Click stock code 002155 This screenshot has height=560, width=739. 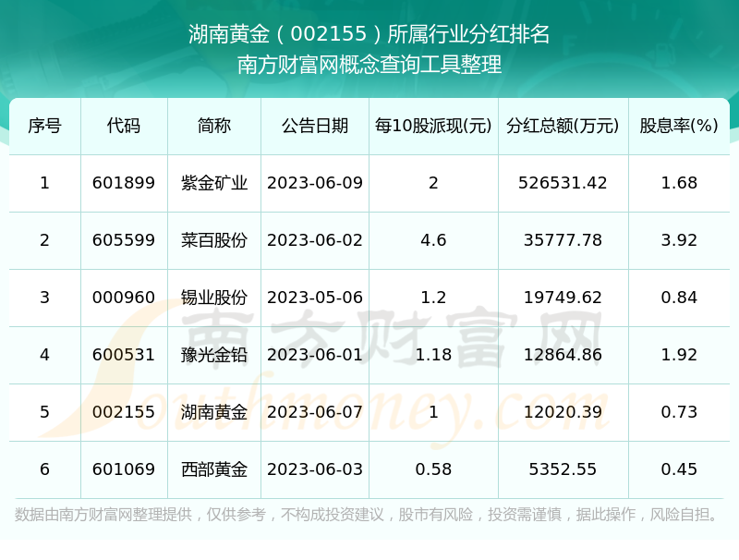tap(124, 412)
